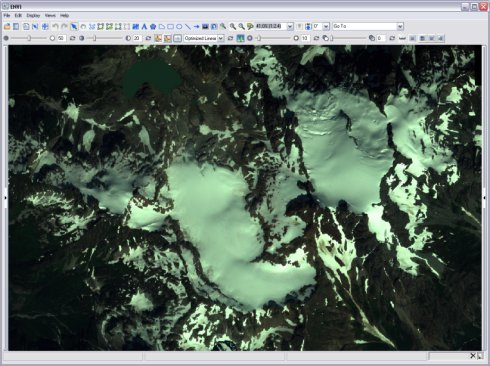This screenshot has height=366, width=490.
Task: Click the rotate view icon before 0°
Action: coord(308,26)
